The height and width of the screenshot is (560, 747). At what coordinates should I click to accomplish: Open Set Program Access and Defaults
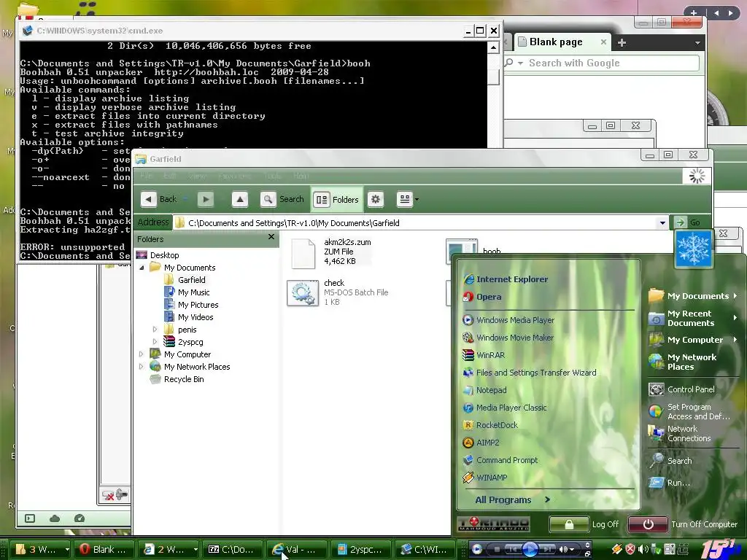click(x=689, y=411)
